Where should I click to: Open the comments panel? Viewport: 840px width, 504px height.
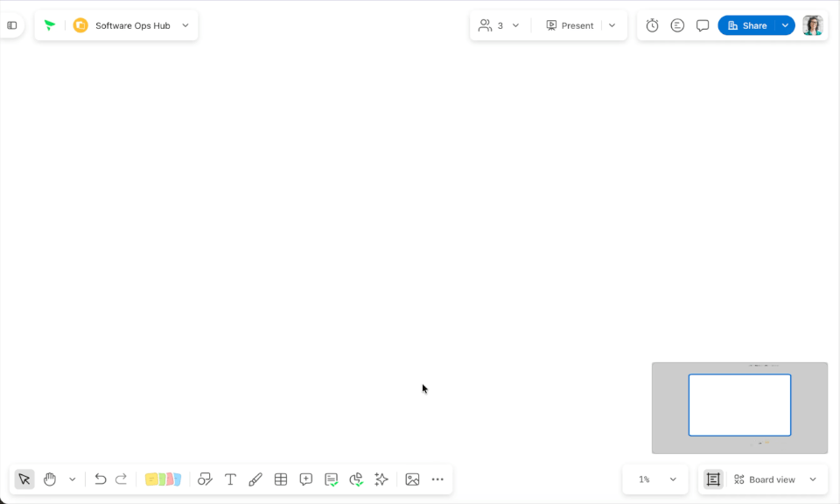coord(703,25)
